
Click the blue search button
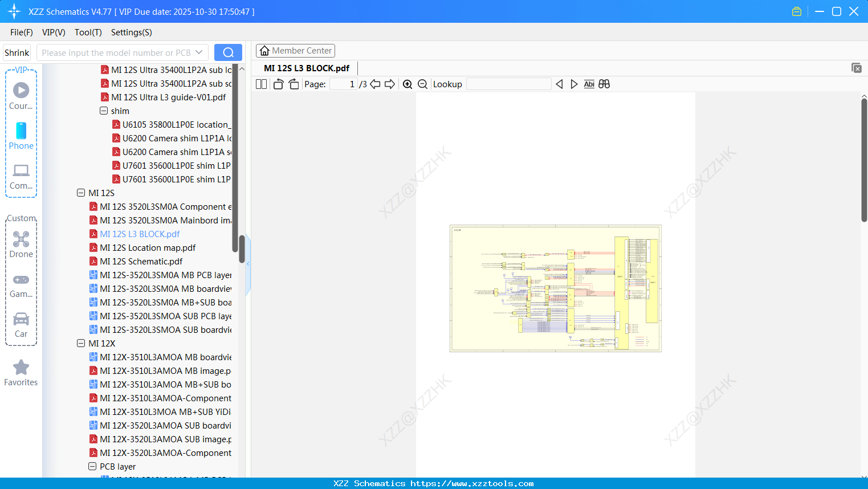coord(228,52)
